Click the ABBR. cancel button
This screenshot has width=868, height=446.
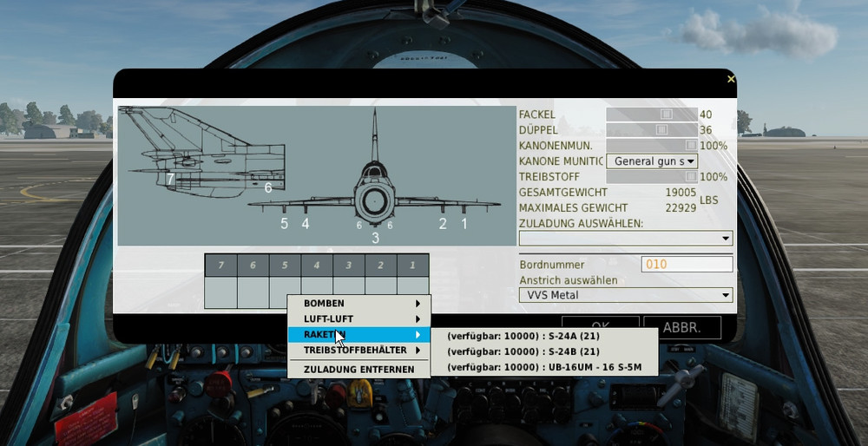click(x=682, y=327)
